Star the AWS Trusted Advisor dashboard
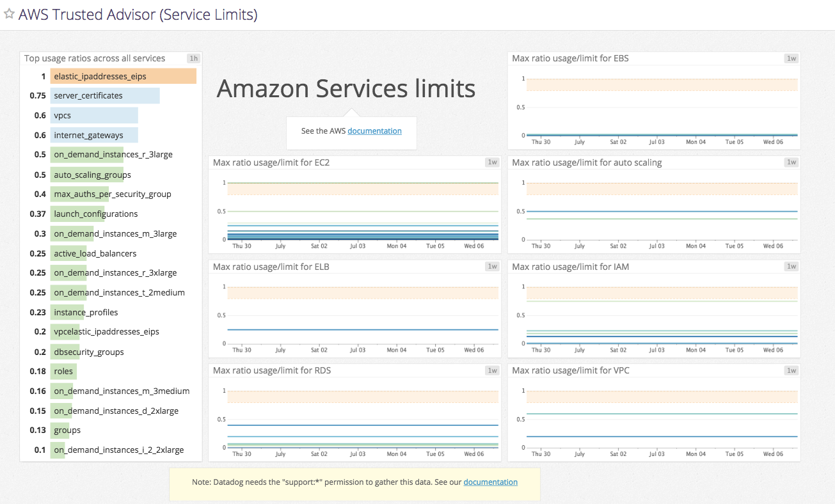 tap(9, 14)
